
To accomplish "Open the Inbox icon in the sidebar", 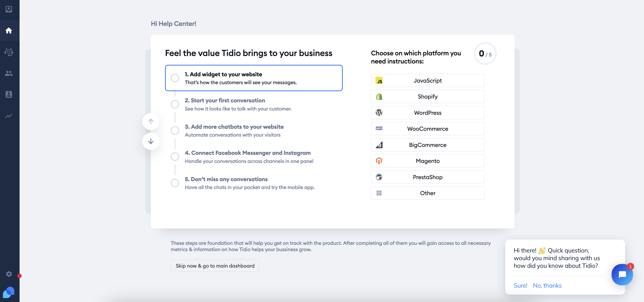I will point(9,9).
